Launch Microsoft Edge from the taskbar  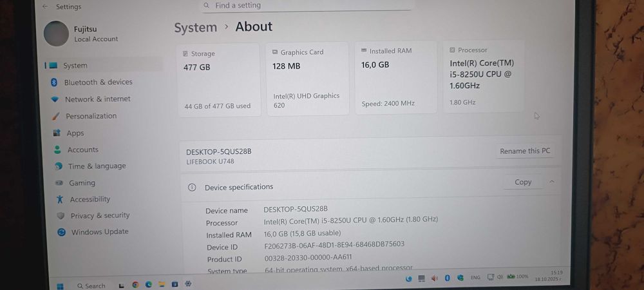[148, 284]
